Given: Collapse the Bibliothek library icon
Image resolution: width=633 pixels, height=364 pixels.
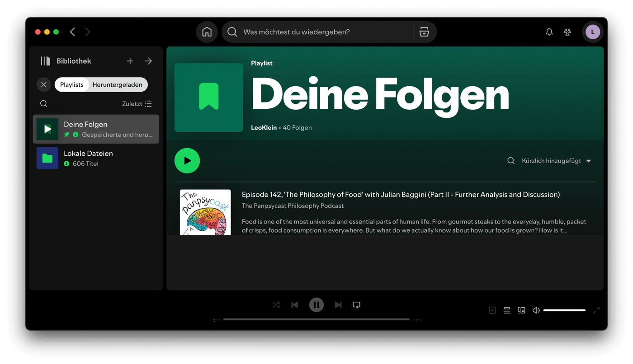Looking at the screenshot, I should click(46, 61).
